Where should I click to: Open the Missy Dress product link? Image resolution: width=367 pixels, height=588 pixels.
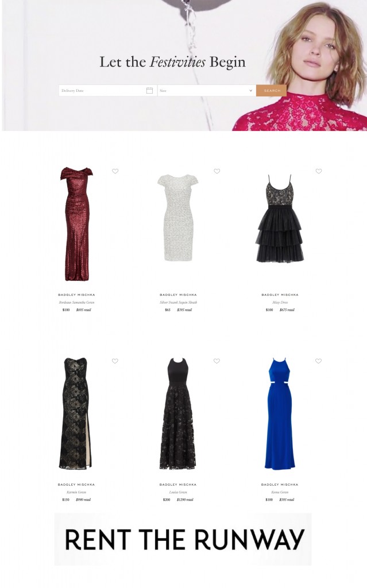[280, 302]
